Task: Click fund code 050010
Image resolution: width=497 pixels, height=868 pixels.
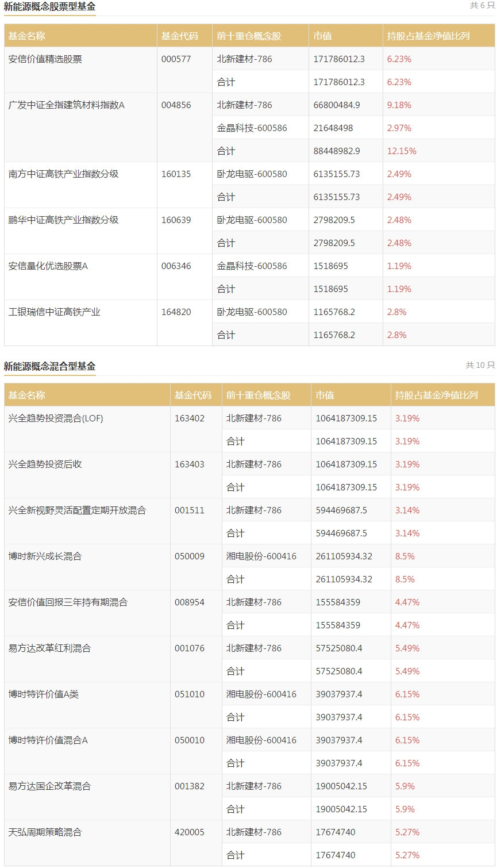Action: point(190,740)
